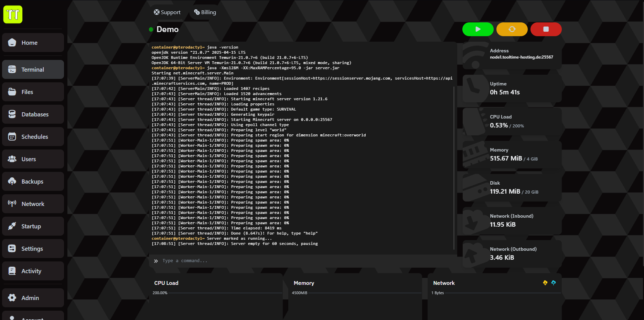The image size is (644, 320).
Task: Click the server address nodel.tooltime-hosting.de:25567
Action: (522, 57)
